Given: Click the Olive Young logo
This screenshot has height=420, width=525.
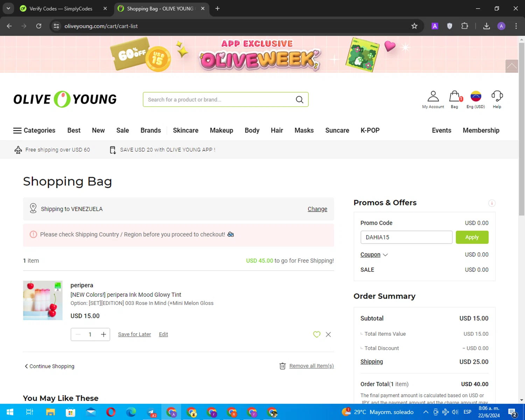Looking at the screenshot, I should click(x=65, y=99).
